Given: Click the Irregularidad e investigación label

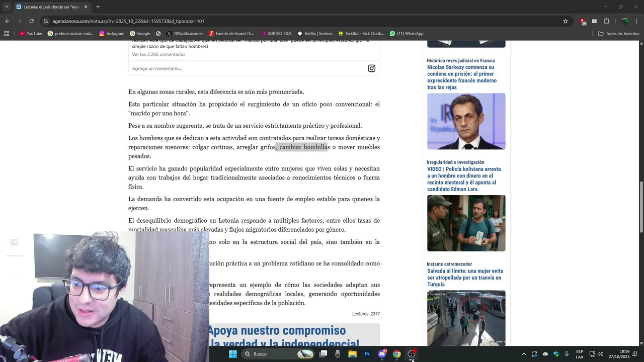Looking at the screenshot, I should [455, 162].
